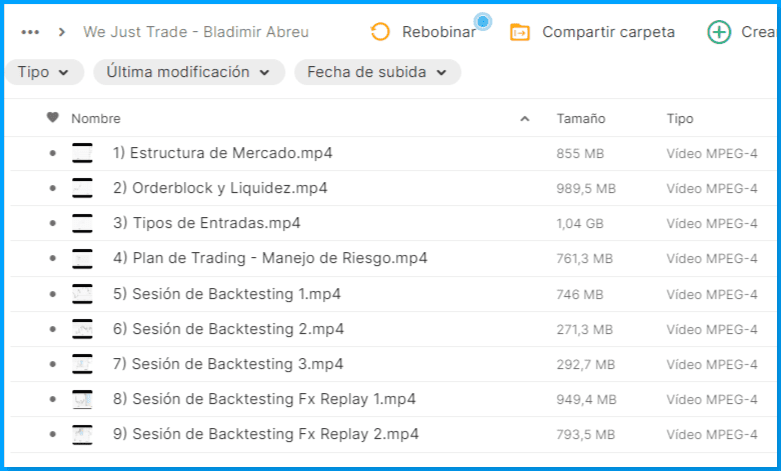The image size is (781, 471).
Task: Open the Fecha de subida dropdown
Action: click(377, 72)
